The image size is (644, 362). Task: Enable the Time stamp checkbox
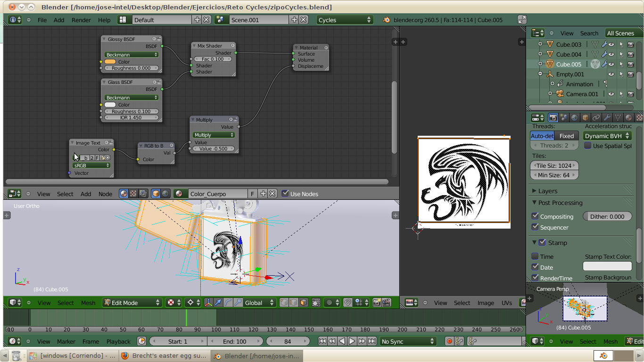pyautogui.click(x=535, y=256)
